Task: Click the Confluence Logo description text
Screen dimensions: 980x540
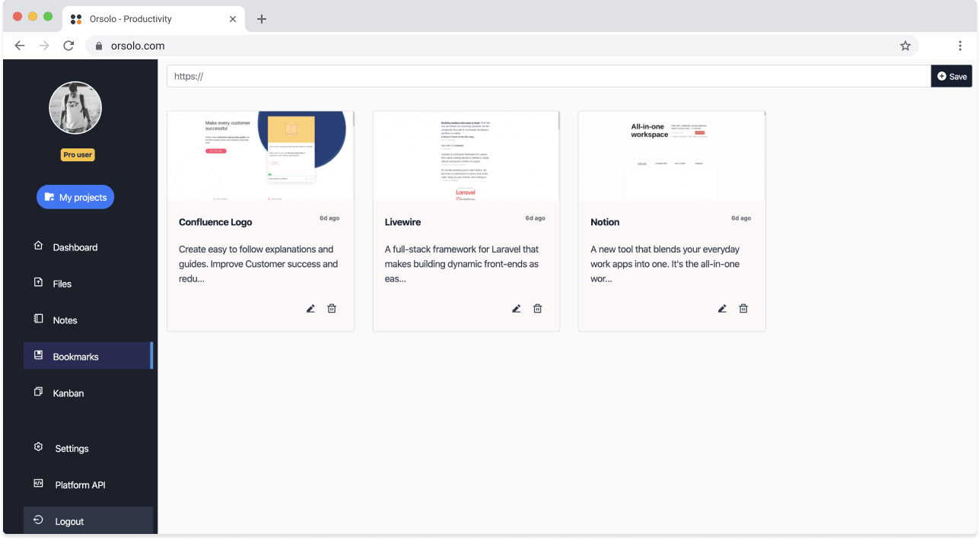Action: tap(259, 264)
